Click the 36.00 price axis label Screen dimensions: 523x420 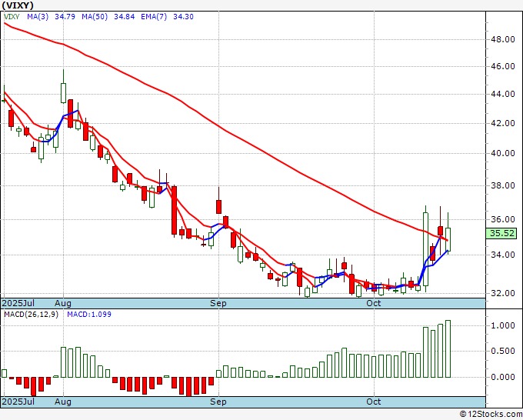pyautogui.click(x=503, y=219)
